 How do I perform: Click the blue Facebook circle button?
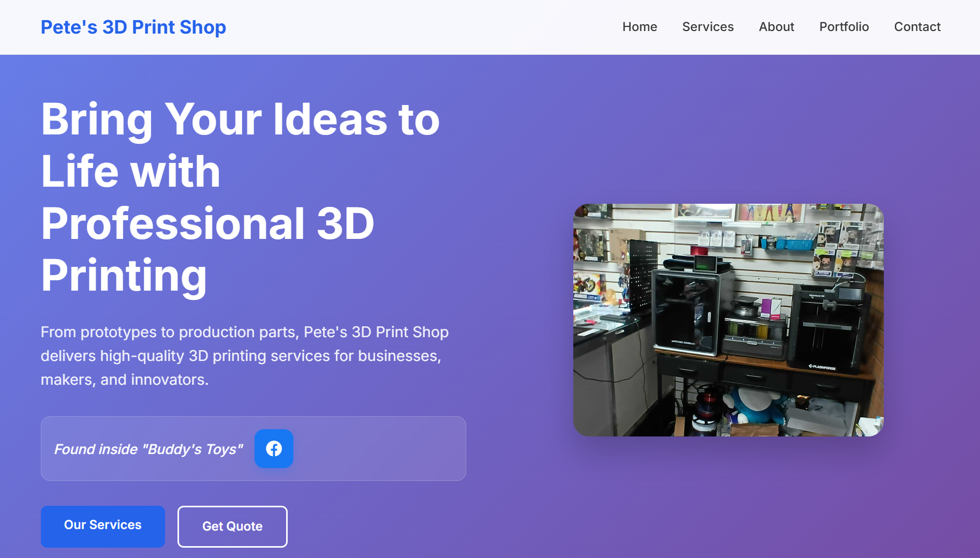point(274,448)
